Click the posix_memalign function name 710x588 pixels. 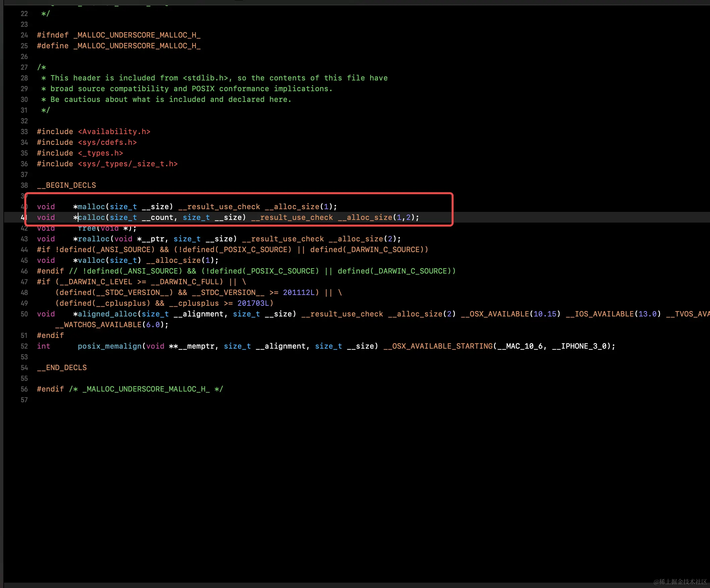pyautogui.click(x=110, y=346)
